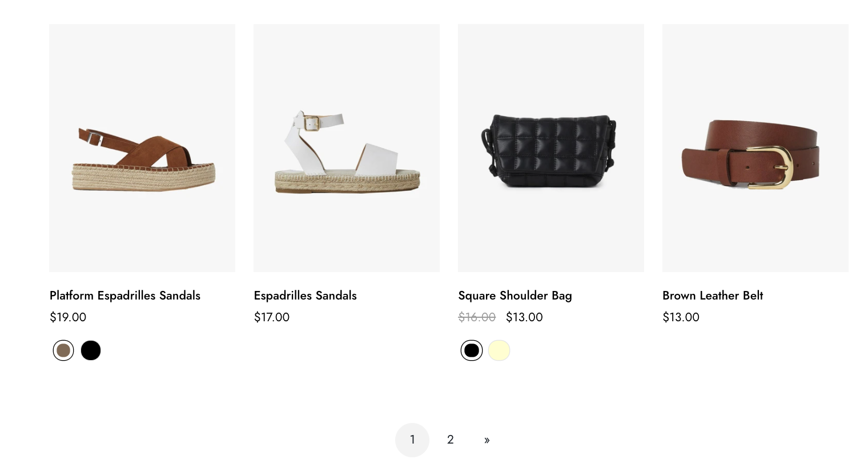Open the Platform Espadrilles Sandals product image
The height and width of the screenshot is (471, 868).
(142, 147)
